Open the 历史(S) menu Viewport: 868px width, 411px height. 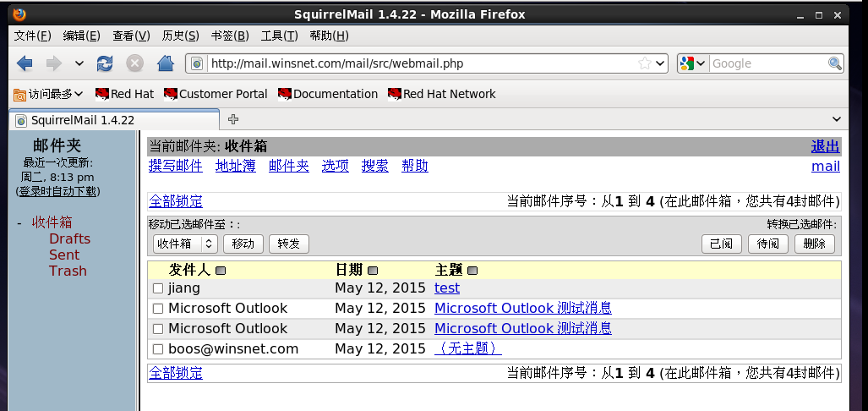(181, 36)
